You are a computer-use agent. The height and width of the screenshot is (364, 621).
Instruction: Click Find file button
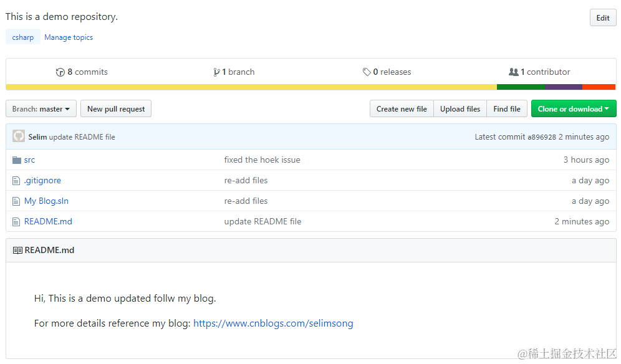[x=507, y=108]
